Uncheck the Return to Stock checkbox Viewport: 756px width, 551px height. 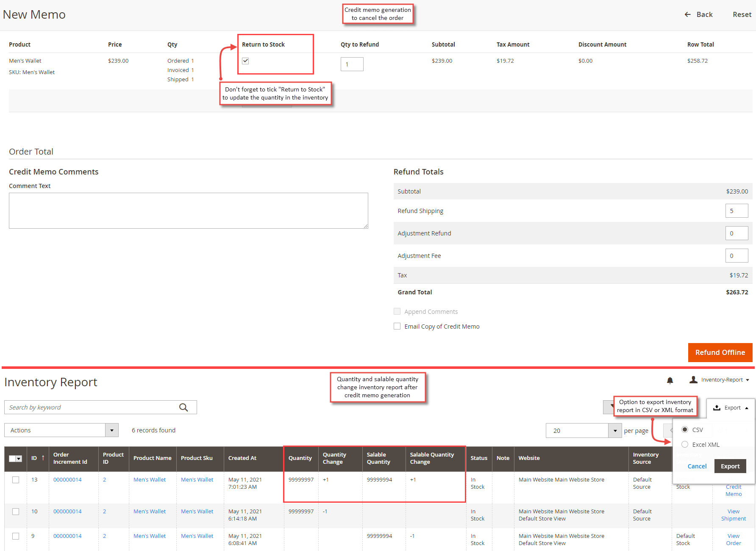(245, 61)
